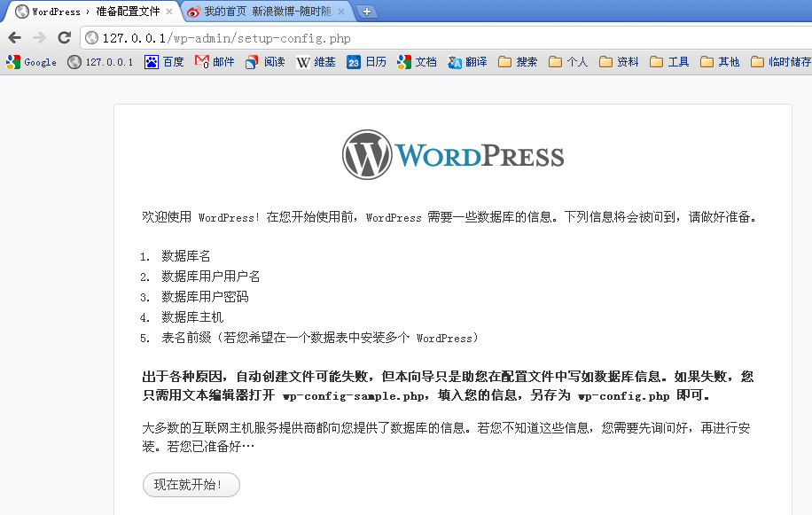Click the welcome sentence 欢迎使用 WordPress!

(201, 217)
